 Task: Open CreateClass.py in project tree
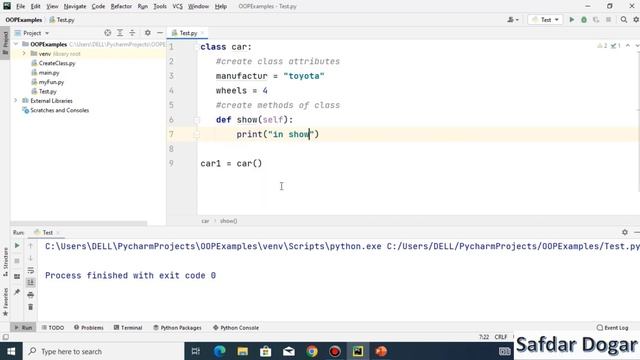[57, 63]
